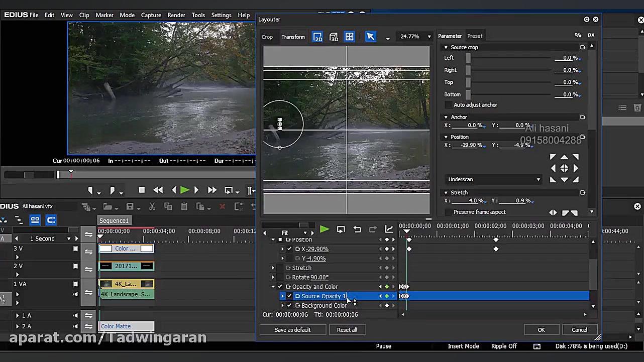Select the Color Matte clip on track 2A
This screenshot has width=644, height=362.
126,326
